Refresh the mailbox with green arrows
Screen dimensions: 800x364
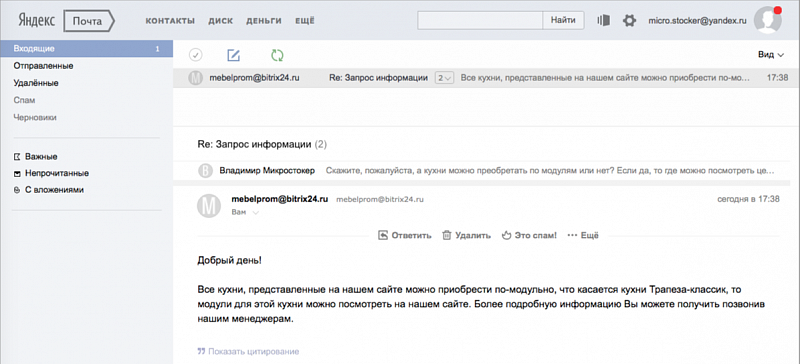click(277, 55)
